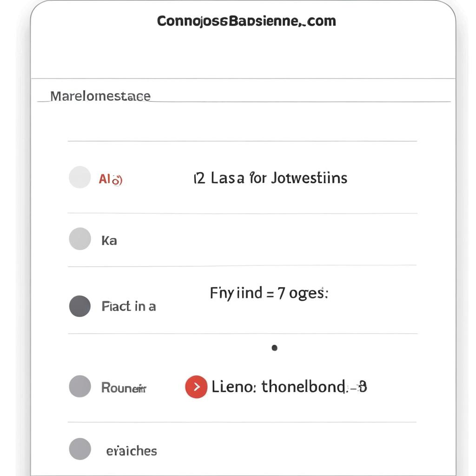Click the Marelomestace section header
Viewport: 476px width, 476px height.
[x=100, y=96]
